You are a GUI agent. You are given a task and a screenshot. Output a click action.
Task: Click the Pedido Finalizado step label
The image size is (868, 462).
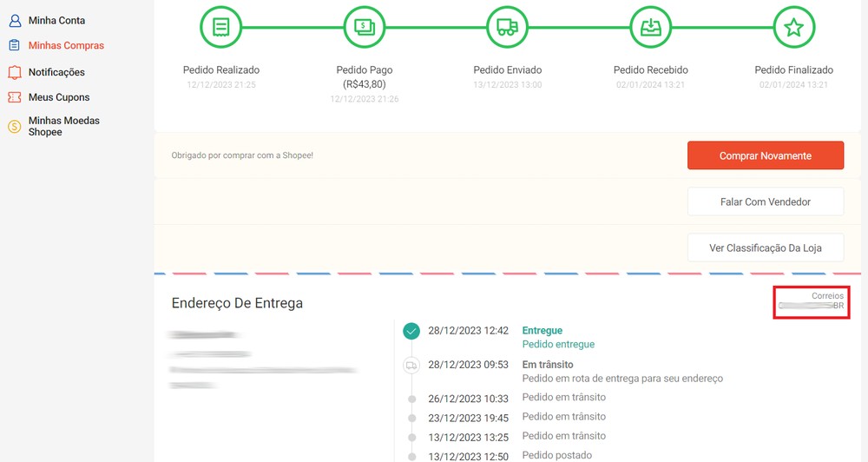tap(794, 69)
